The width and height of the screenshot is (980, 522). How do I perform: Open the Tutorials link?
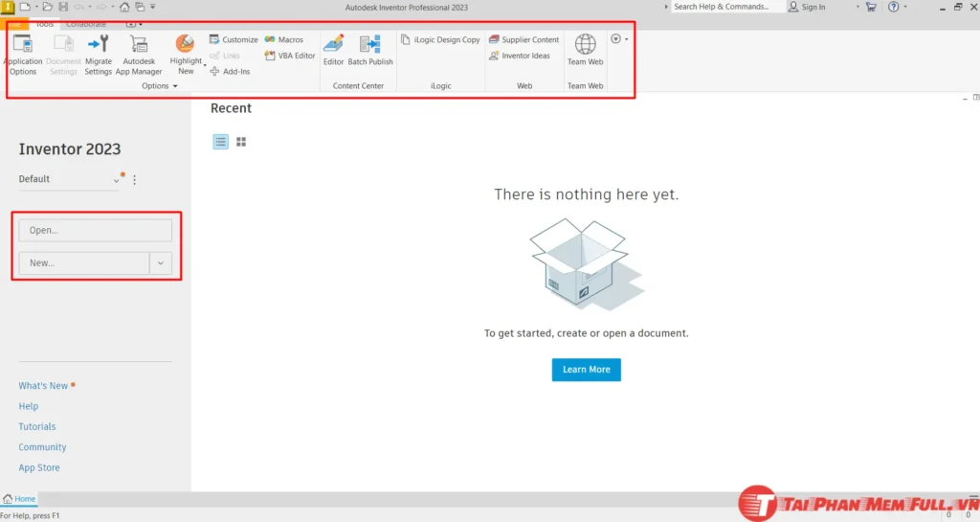[37, 427]
